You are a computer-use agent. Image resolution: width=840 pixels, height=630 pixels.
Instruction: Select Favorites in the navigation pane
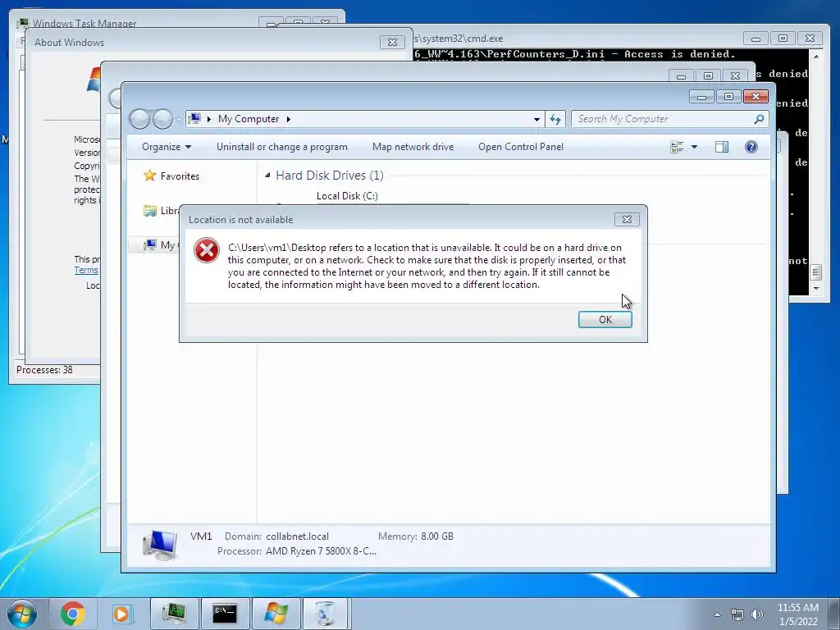click(180, 176)
